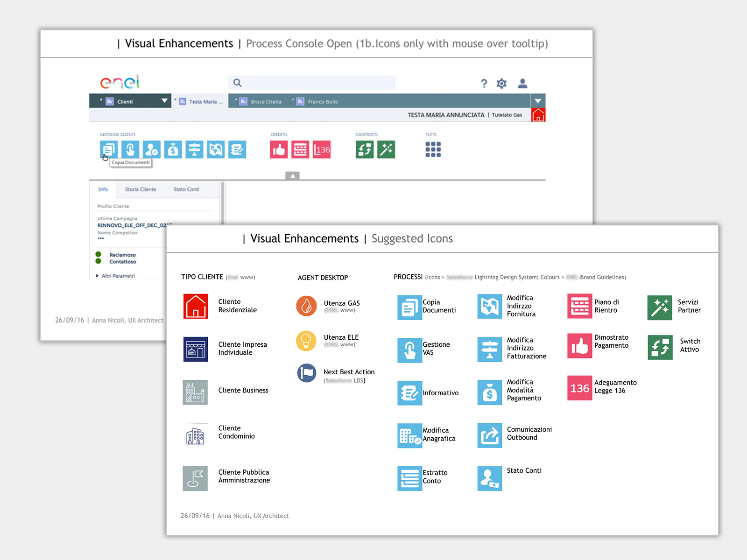Image resolution: width=747 pixels, height=560 pixels.
Task: Open the thumbs-up Dimostrato Pagamento icon in Credito group
Action: [x=279, y=150]
